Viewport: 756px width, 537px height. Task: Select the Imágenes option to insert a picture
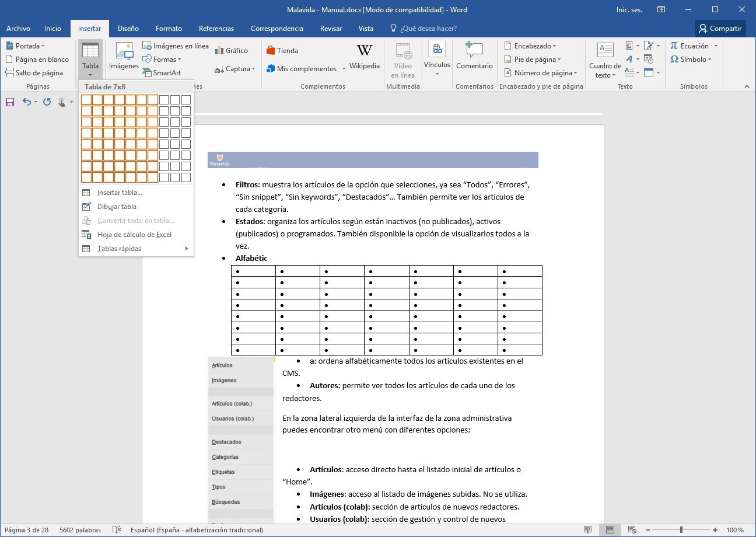123,58
